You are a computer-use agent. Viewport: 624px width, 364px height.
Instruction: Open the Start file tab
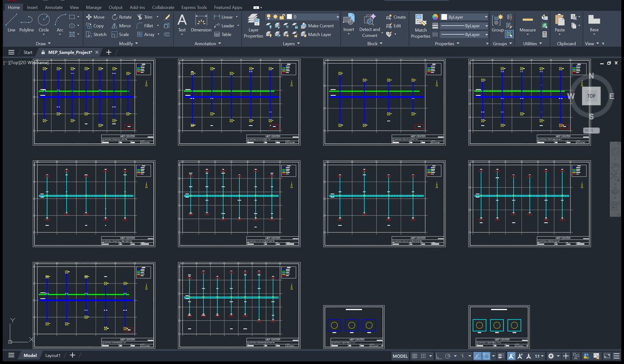pos(28,52)
